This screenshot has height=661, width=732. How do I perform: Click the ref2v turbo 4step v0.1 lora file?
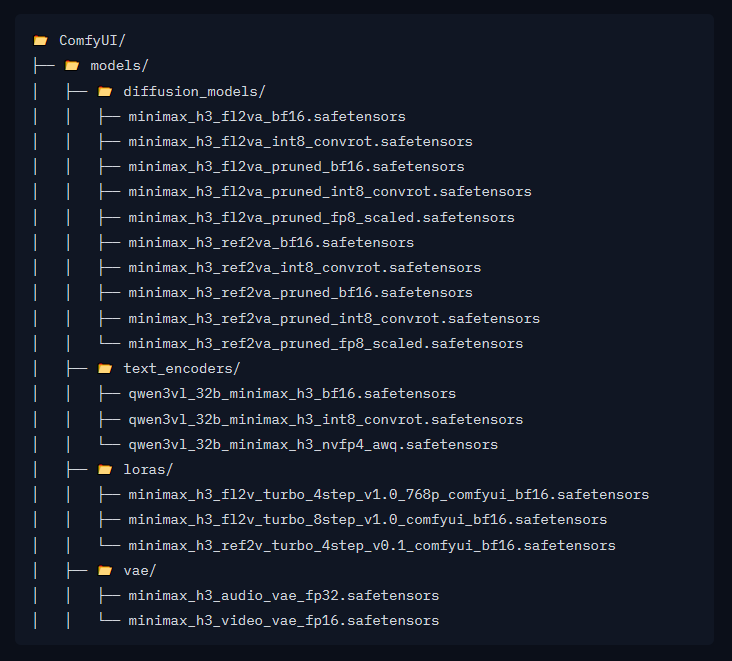(372, 546)
